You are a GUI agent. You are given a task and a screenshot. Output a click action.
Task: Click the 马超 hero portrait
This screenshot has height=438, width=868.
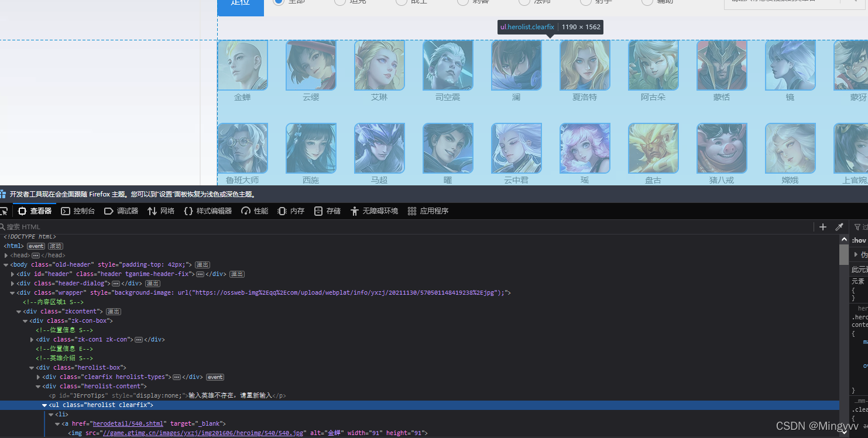[x=379, y=148]
